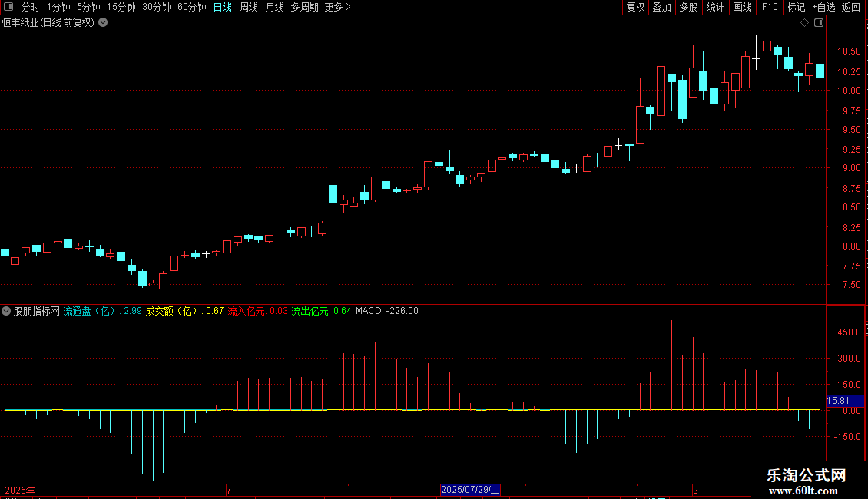This screenshot has height=499, width=868.
Task: Click the month 9 marker on time axis
Action: pos(695,490)
